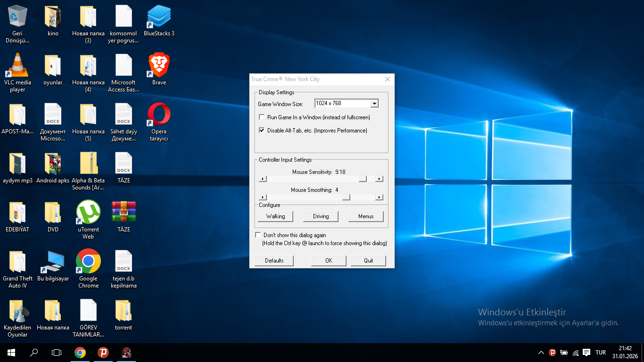The width and height of the screenshot is (644, 362).
Task: Select Sähet daýy document icon
Action: pos(124,123)
